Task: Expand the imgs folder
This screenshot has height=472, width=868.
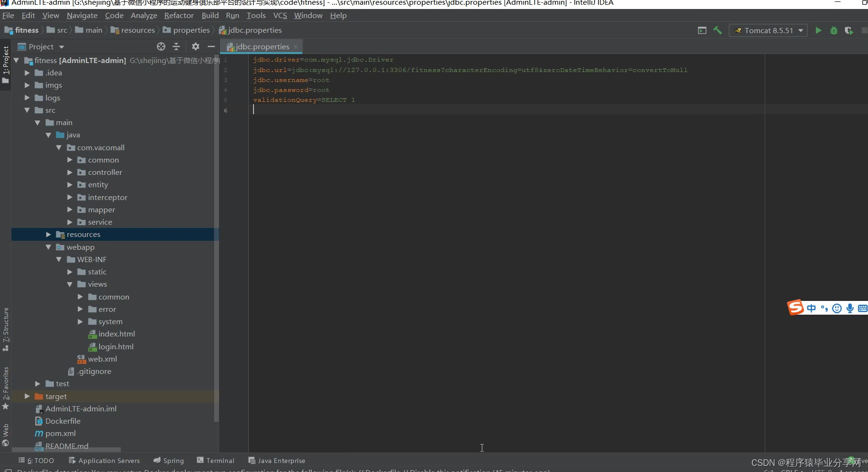Action: (27, 85)
